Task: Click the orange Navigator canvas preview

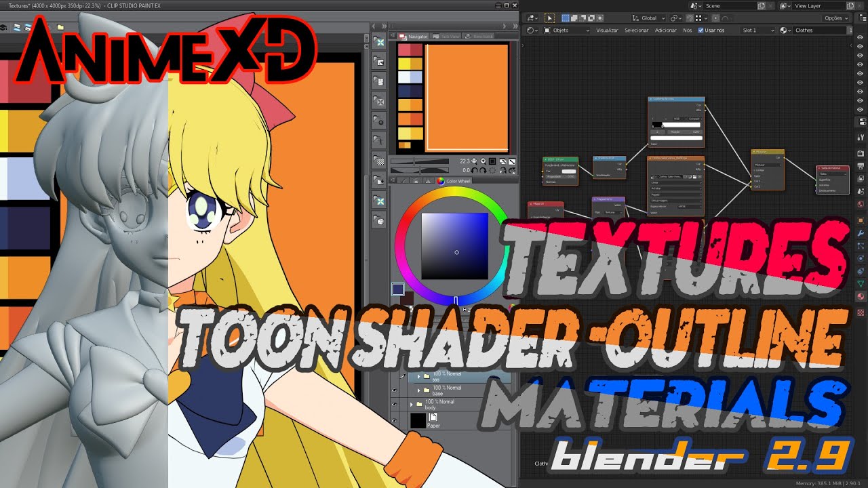Action: (467, 98)
